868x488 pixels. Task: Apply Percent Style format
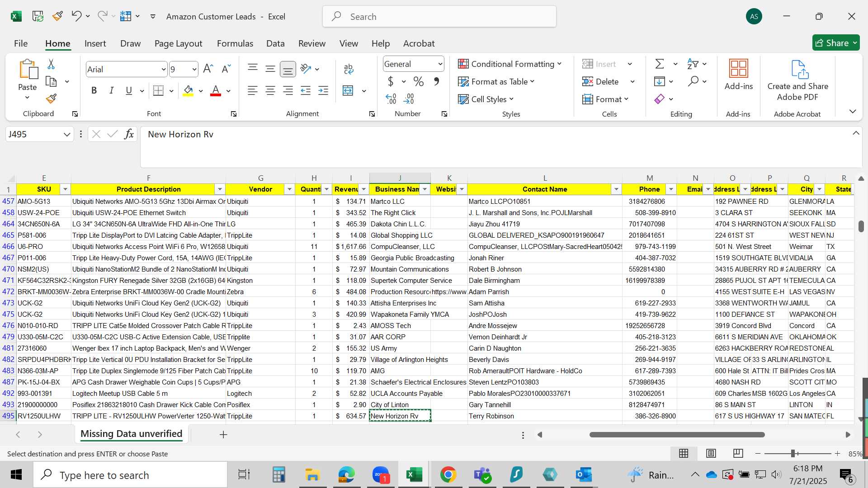pos(419,81)
